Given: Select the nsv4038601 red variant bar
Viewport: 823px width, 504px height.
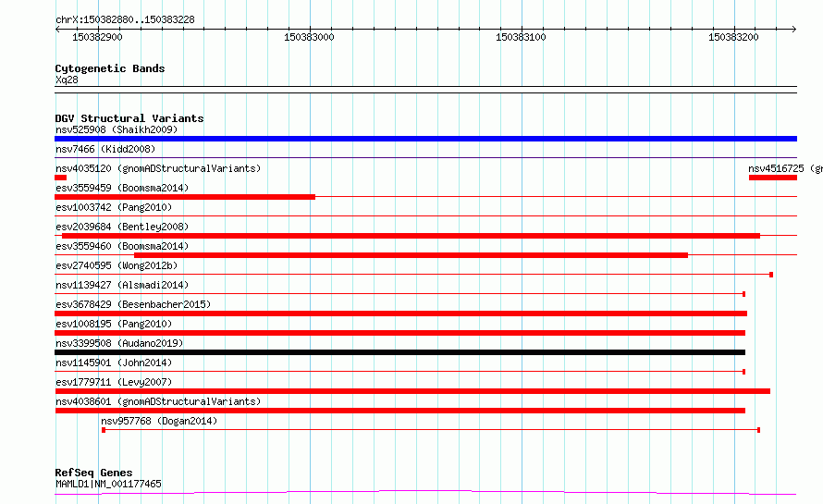Looking at the screenshot, I should point(400,411).
